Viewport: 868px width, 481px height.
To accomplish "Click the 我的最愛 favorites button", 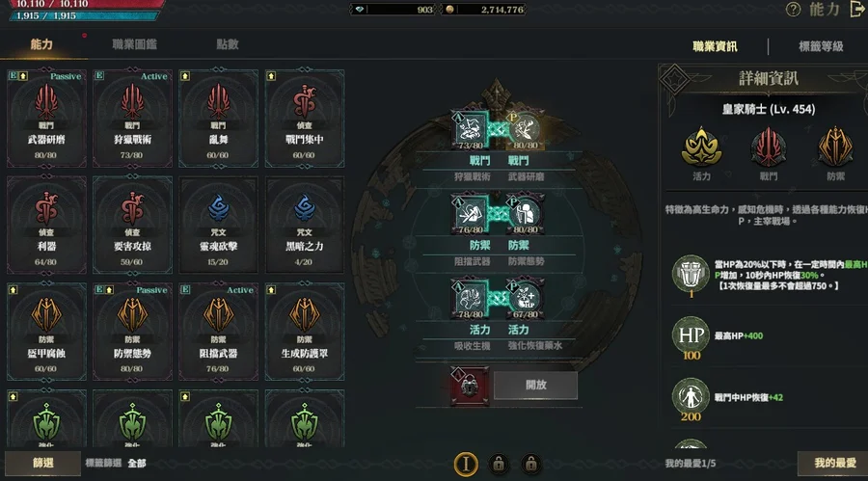I will pos(834,463).
